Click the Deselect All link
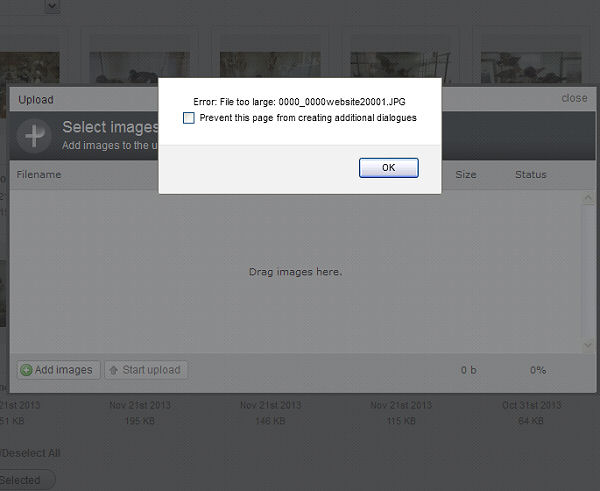This screenshot has width=600, height=491. click(x=30, y=453)
